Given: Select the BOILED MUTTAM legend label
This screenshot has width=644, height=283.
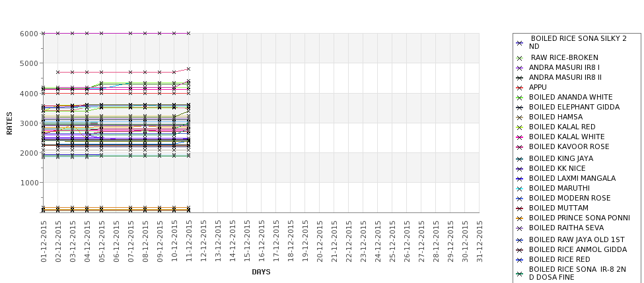Looking at the screenshot, I should pyautogui.click(x=558, y=208).
